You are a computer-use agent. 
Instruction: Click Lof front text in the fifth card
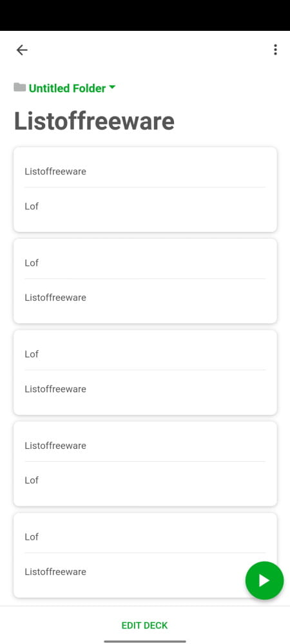click(x=32, y=537)
